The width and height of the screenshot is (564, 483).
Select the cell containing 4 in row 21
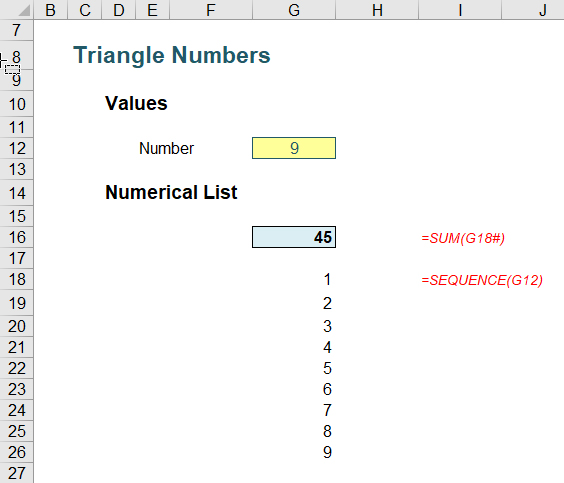click(x=294, y=347)
